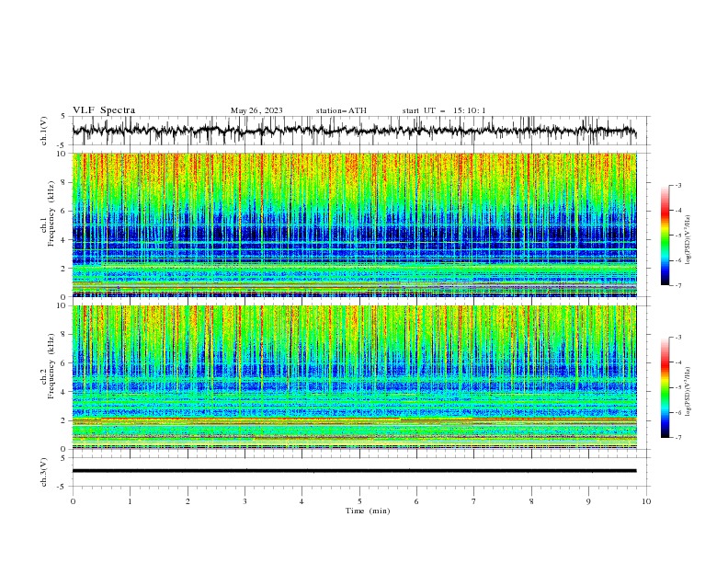Image resolution: width=728 pixels, height=563 pixels.
Task: Click the ch.2 "Frequency (kHz)" axis label
Action: [x=51, y=365]
